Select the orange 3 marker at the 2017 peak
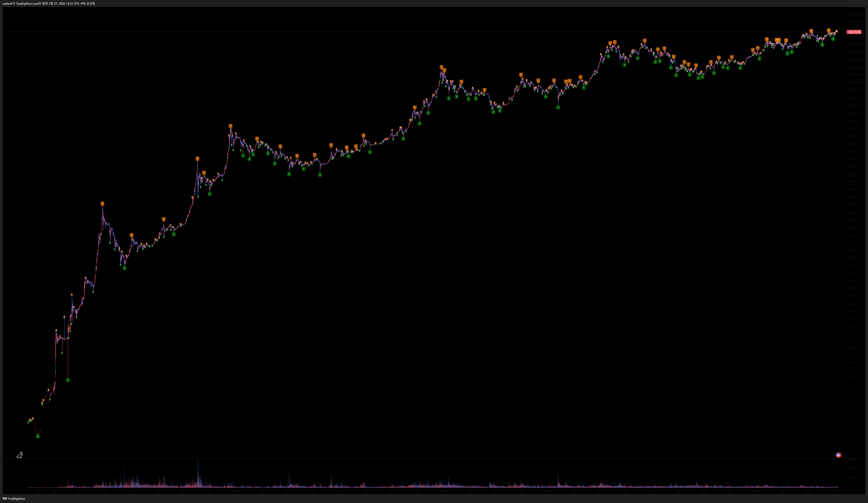 441,67
